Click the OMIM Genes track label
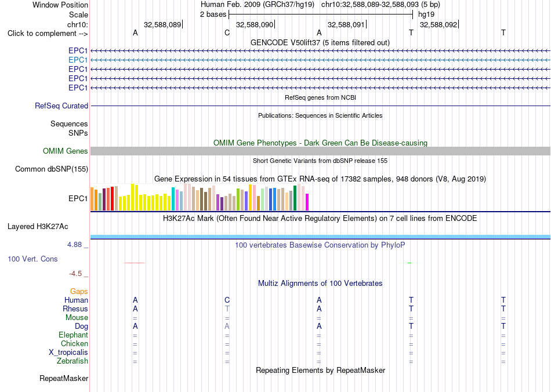The height and width of the screenshot is (392, 551). 66,151
